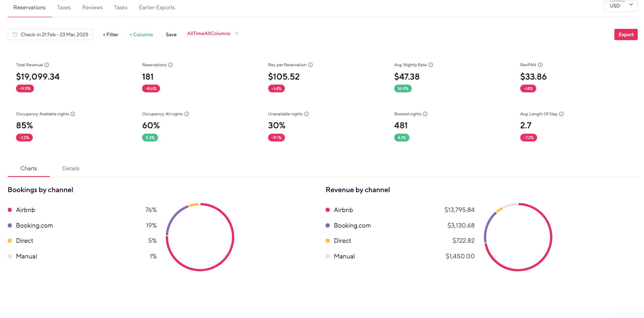Switch to the Taxes tab
Viewport: 644px width, 318px height.
click(64, 8)
